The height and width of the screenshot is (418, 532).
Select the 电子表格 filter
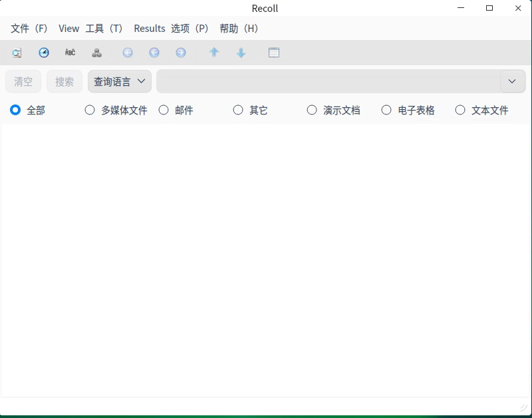pyautogui.click(x=408, y=110)
